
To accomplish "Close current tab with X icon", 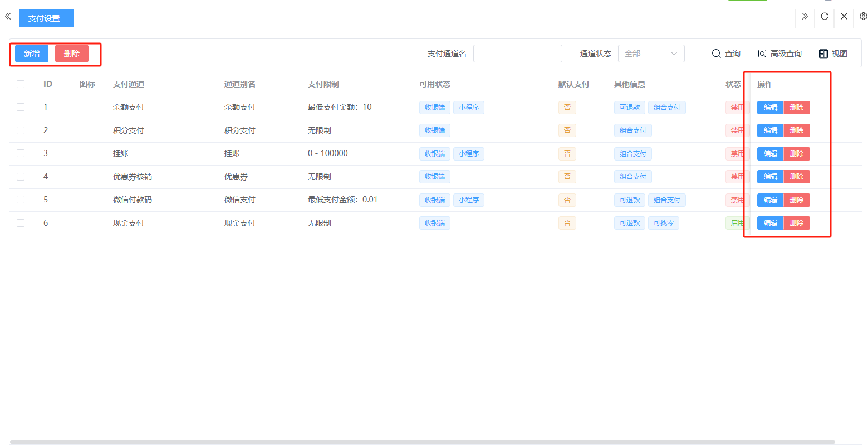I will click(x=844, y=17).
